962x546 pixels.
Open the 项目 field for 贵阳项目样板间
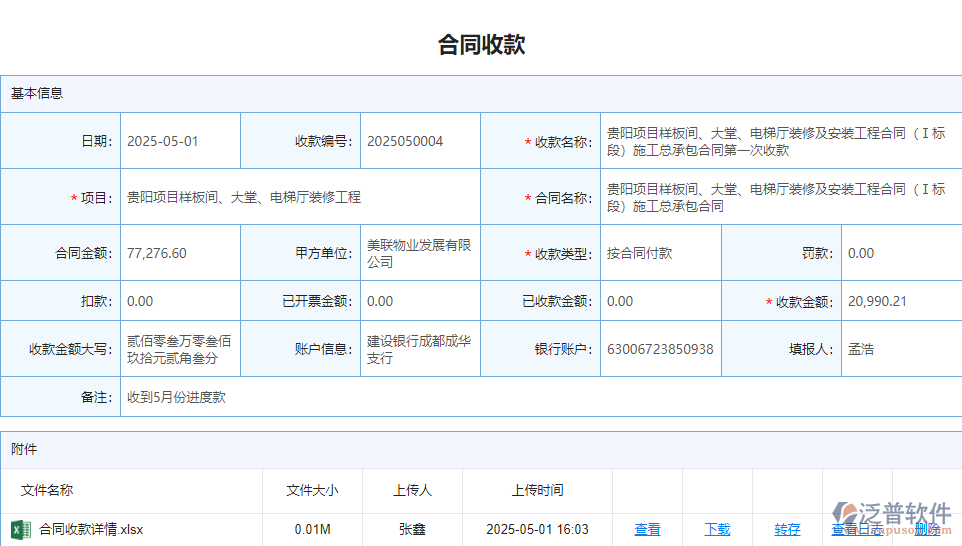tap(300, 197)
